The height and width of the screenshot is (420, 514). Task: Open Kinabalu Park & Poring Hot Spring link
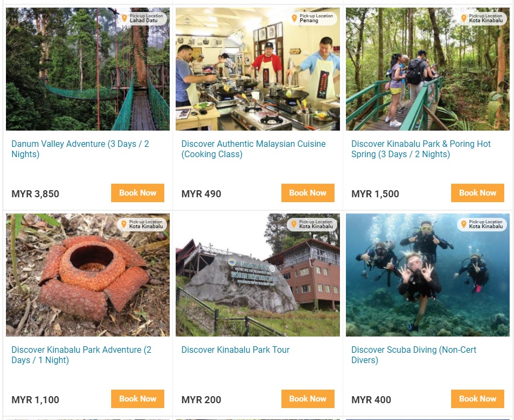click(x=421, y=149)
